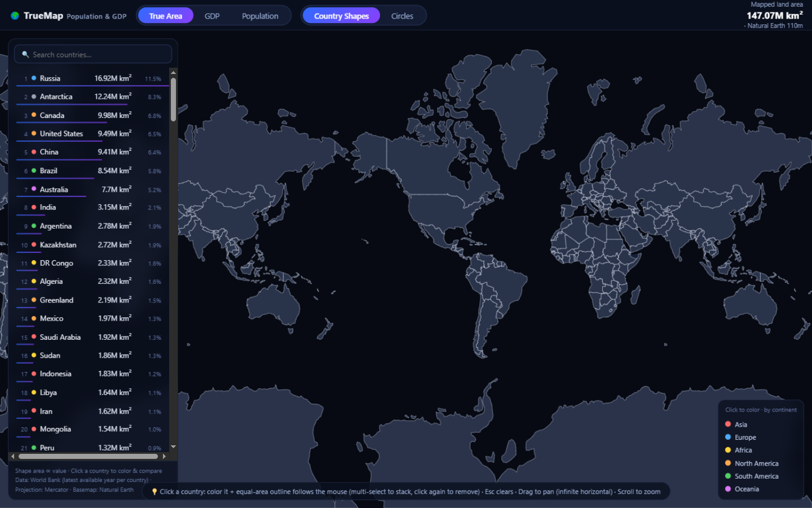Select Kazakhstan row in list

(x=92, y=244)
